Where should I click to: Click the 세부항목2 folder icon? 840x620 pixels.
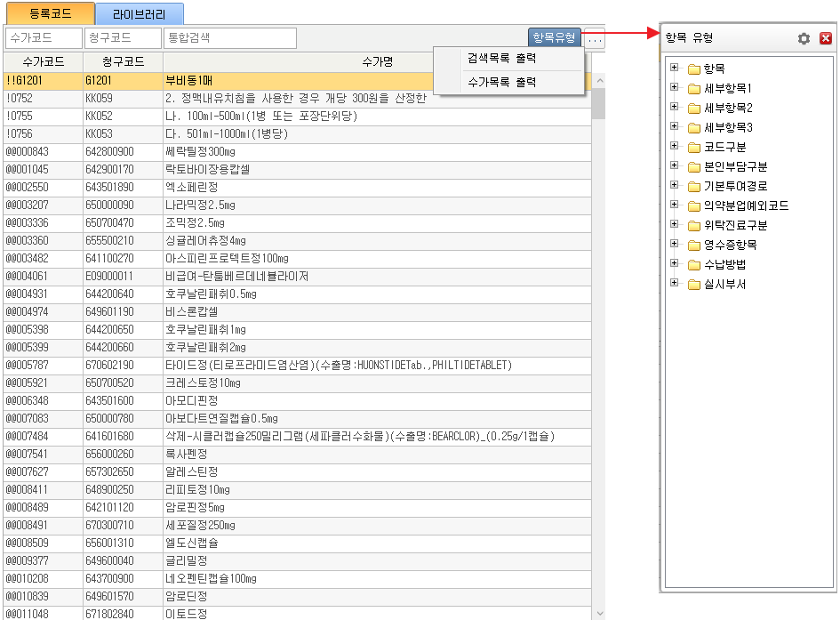click(694, 109)
